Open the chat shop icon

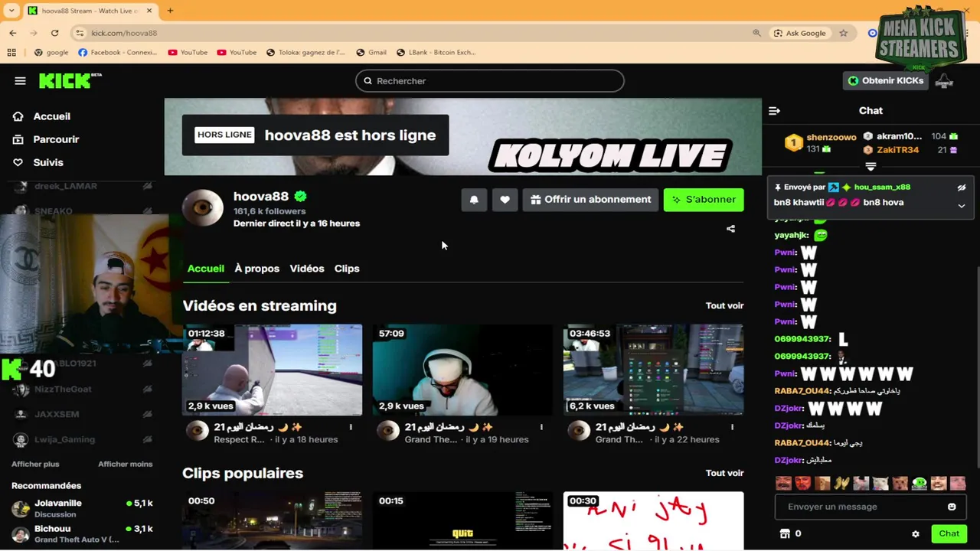pyautogui.click(x=784, y=533)
